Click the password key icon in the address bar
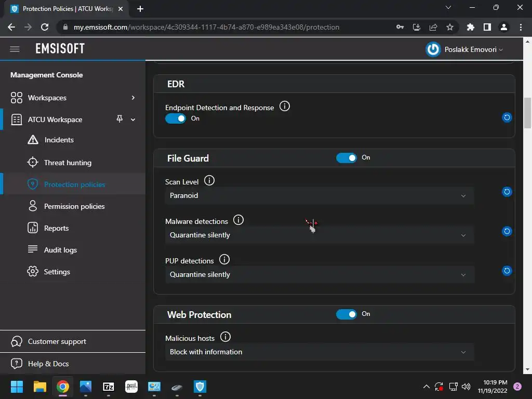The width and height of the screenshot is (532, 399). click(400, 27)
